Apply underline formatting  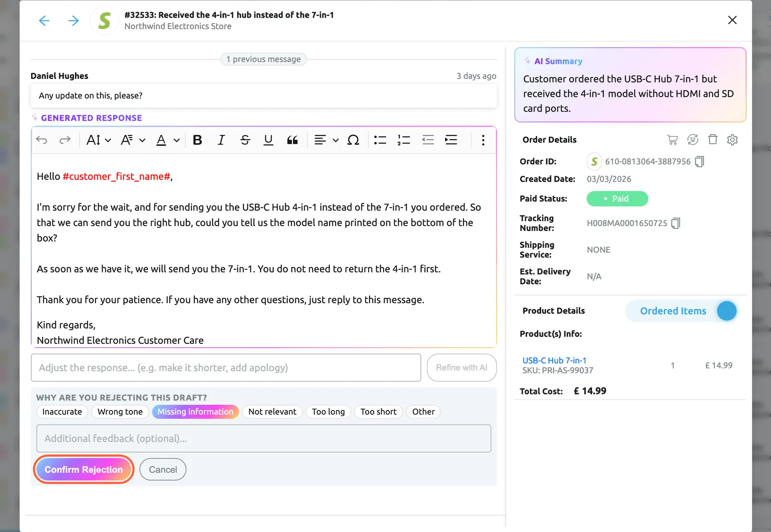point(269,140)
